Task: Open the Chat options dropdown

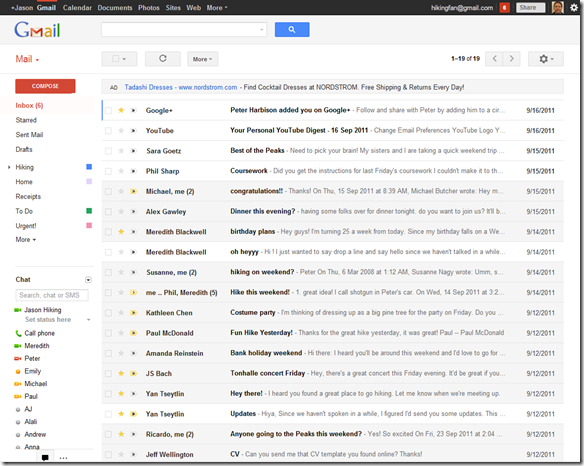Action: pyautogui.click(x=88, y=280)
